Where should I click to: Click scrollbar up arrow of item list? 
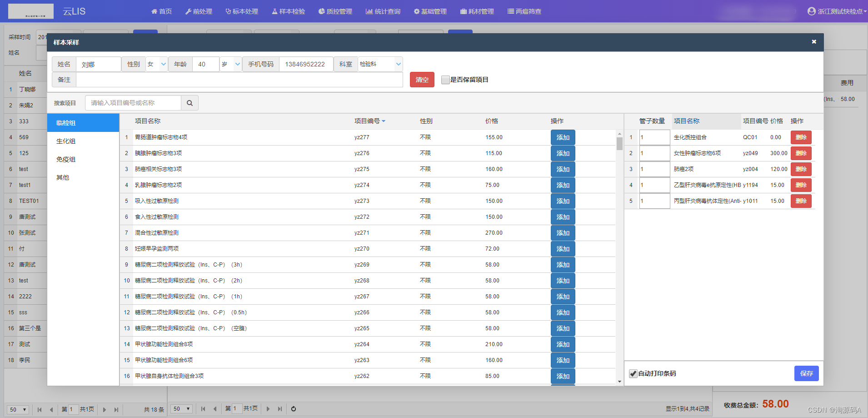(619, 134)
